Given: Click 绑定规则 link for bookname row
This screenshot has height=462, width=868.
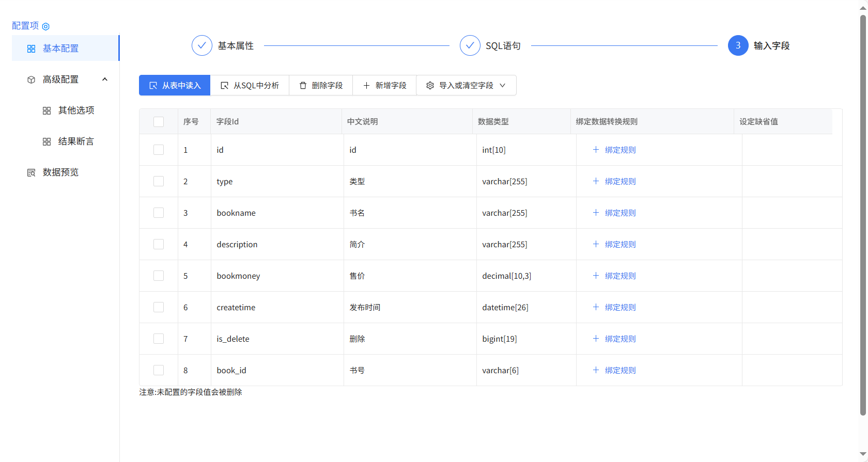Looking at the screenshot, I should [x=621, y=213].
